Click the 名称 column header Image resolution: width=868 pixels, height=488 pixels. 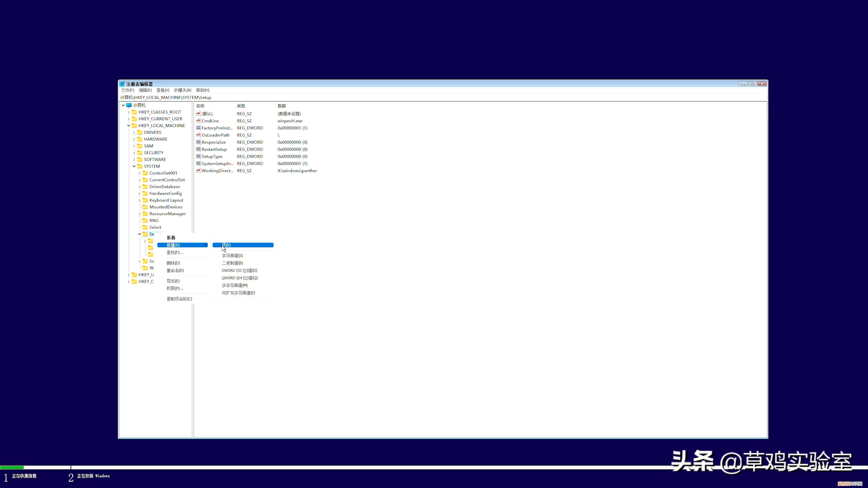[x=200, y=106]
